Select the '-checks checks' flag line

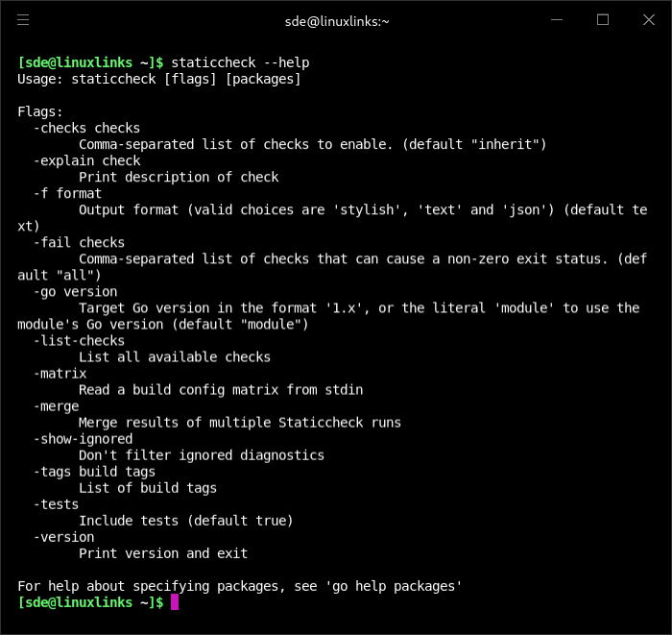click(x=86, y=128)
